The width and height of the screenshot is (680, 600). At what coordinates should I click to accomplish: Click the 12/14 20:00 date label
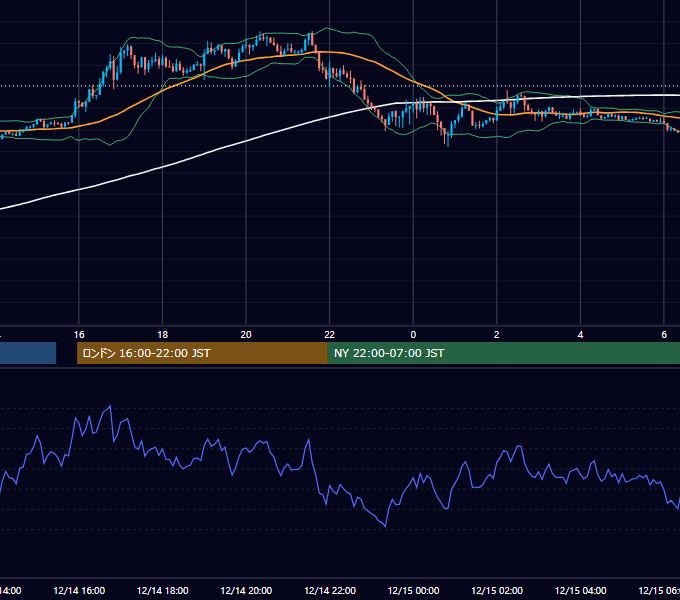click(246, 591)
